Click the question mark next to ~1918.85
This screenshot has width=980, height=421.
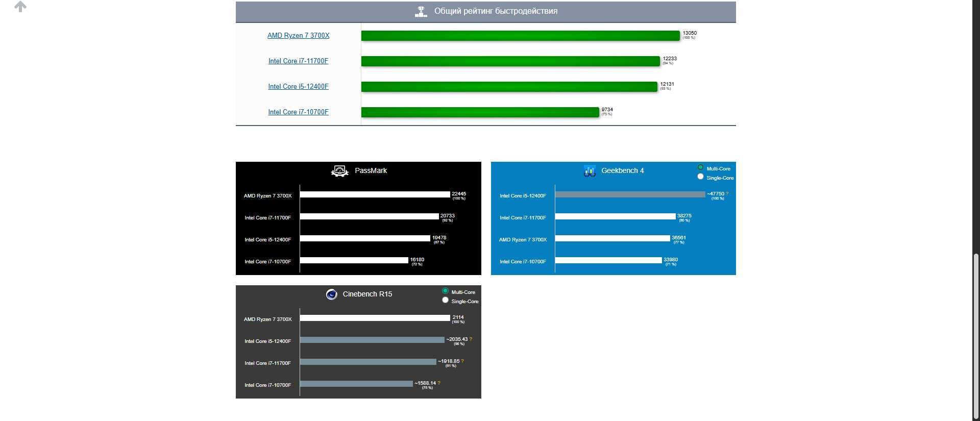[x=462, y=361]
